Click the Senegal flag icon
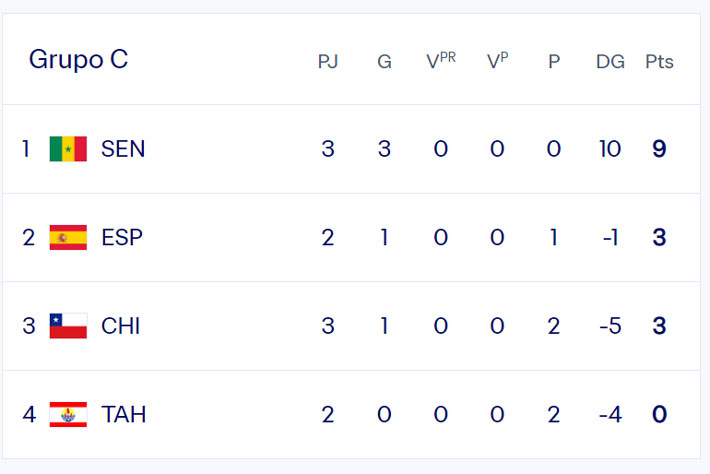The width and height of the screenshot is (710, 474). point(68,149)
